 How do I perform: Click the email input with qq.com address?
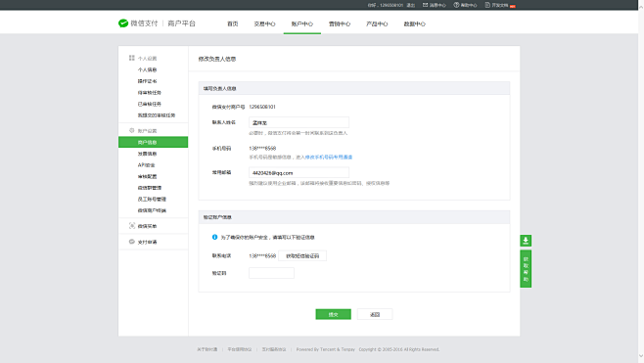tap(299, 172)
